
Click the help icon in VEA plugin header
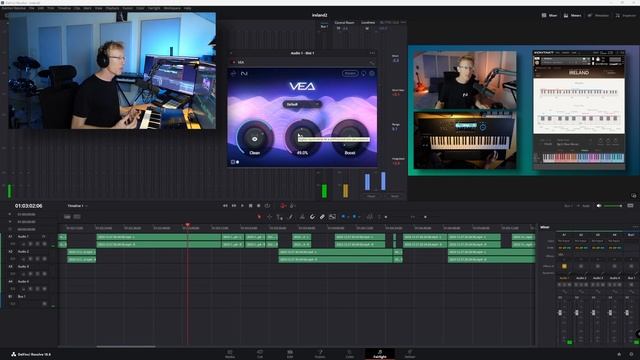(x=364, y=73)
